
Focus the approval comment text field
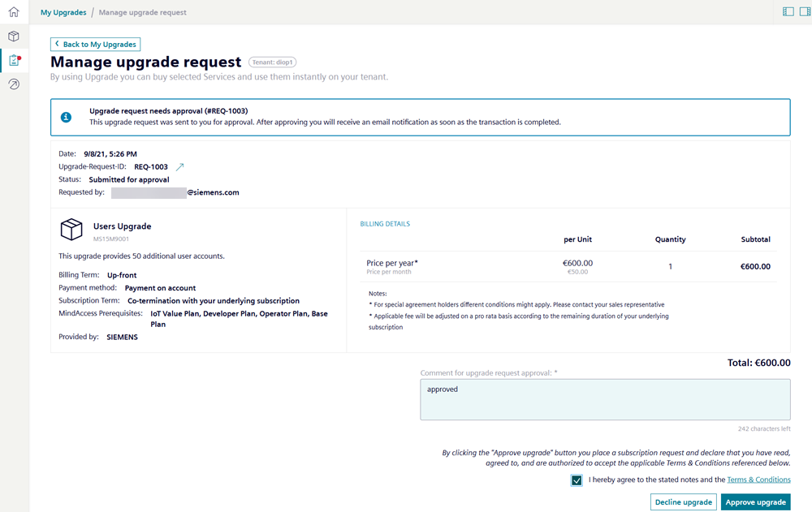(606, 400)
